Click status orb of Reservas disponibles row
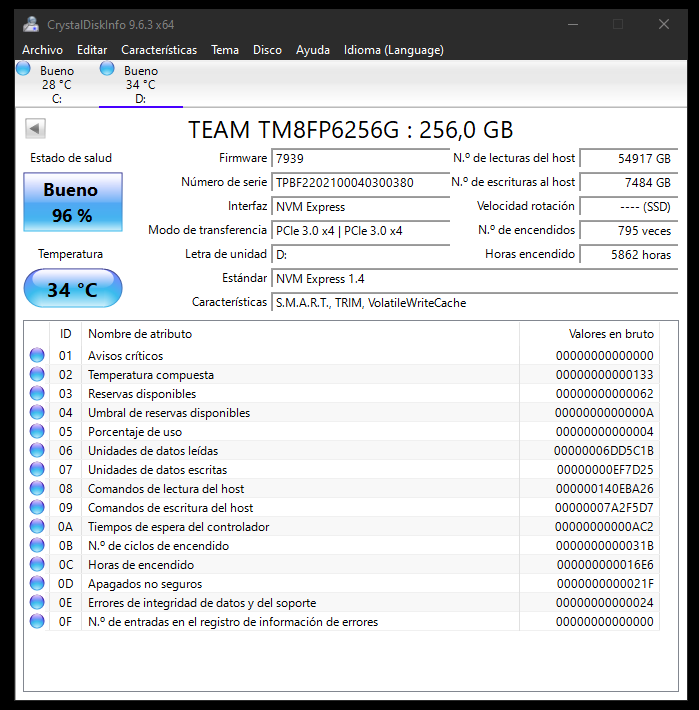The image size is (699, 710). click(x=37, y=393)
